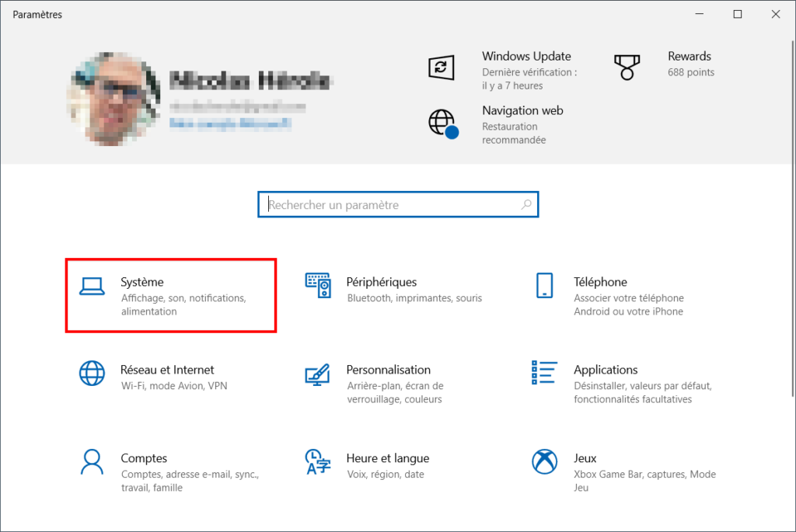This screenshot has width=796, height=532.
Task: Click '688 points' text
Action: point(691,72)
